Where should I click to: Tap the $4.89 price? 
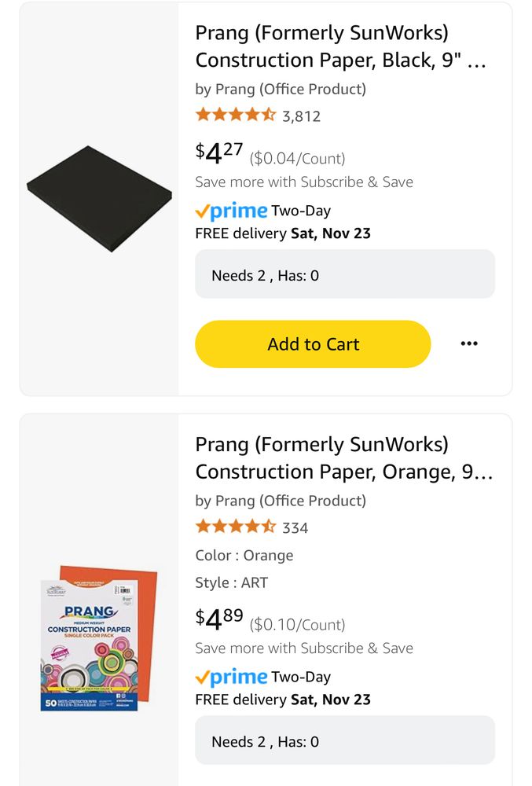coord(219,619)
